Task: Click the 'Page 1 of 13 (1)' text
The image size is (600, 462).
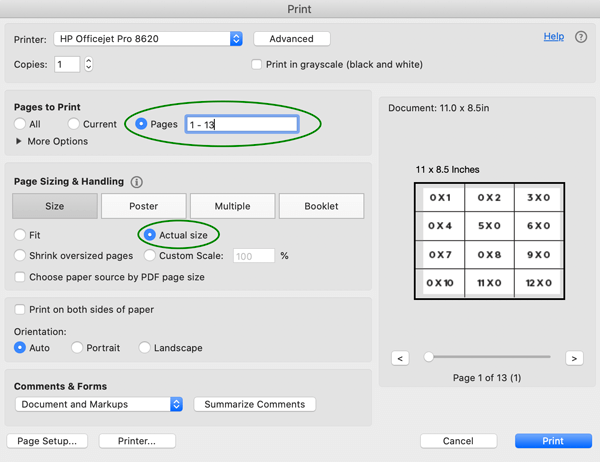Action: click(487, 378)
